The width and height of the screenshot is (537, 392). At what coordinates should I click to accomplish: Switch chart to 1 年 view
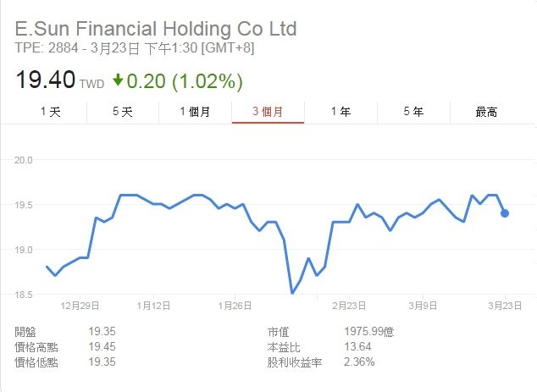pyautogui.click(x=340, y=112)
